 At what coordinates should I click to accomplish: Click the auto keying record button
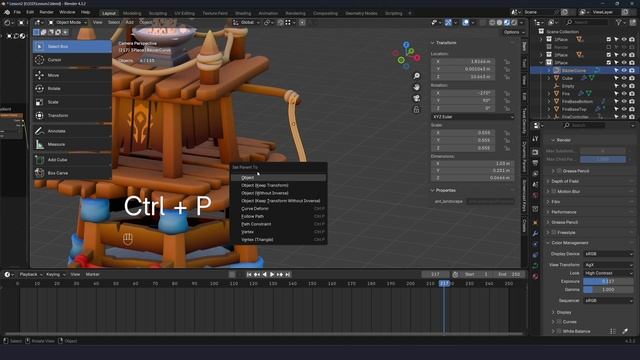pyautogui.click(x=232, y=275)
